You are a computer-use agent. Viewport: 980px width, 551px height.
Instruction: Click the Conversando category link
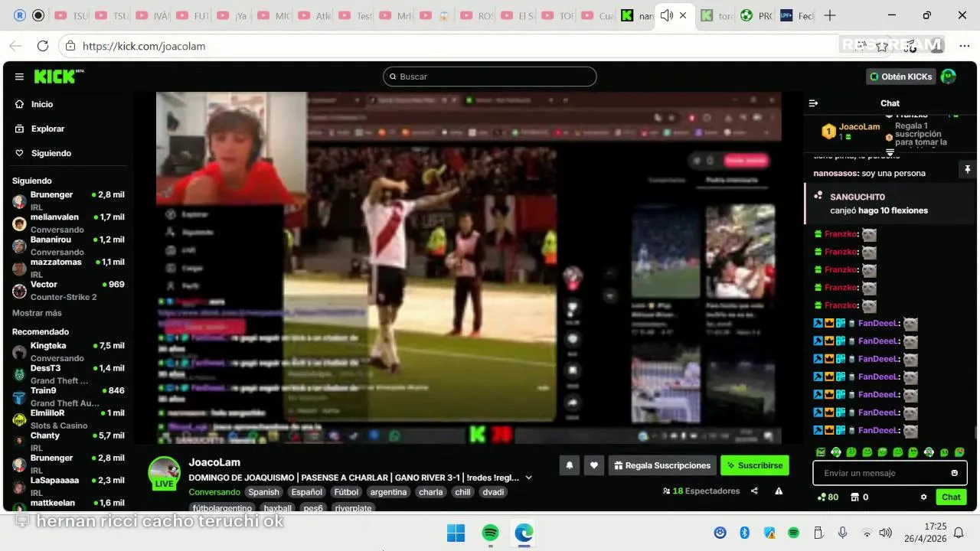pyautogui.click(x=214, y=492)
